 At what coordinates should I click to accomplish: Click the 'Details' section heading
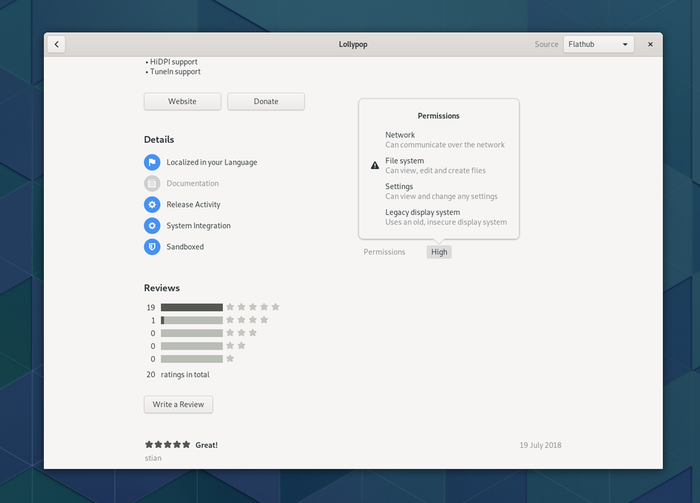[x=159, y=139]
